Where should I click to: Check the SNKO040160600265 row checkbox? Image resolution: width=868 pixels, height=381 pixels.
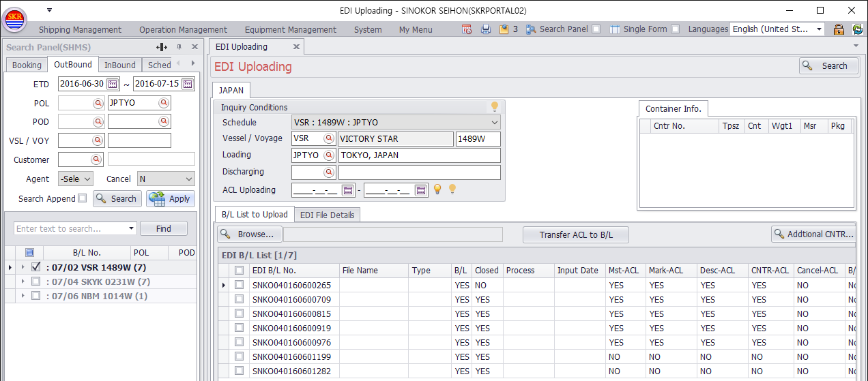pyautogui.click(x=239, y=285)
